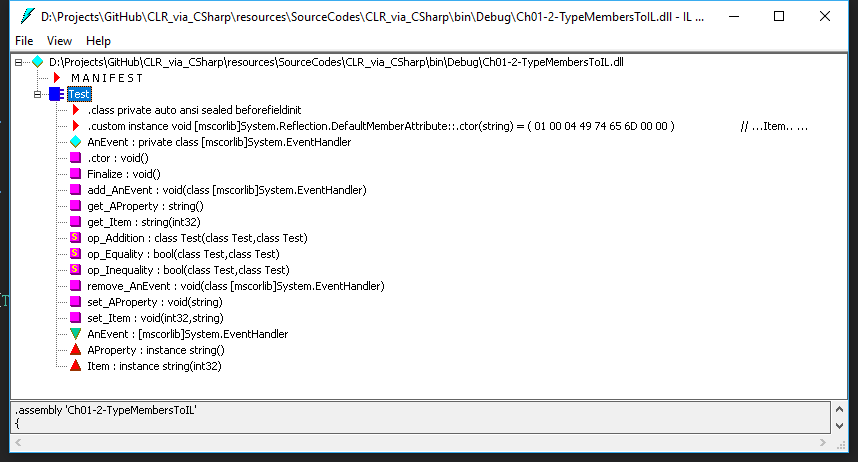Click the down arrow of the assembly pane scrollbar
This screenshot has height=462, width=858.
(x=838, y=426)
